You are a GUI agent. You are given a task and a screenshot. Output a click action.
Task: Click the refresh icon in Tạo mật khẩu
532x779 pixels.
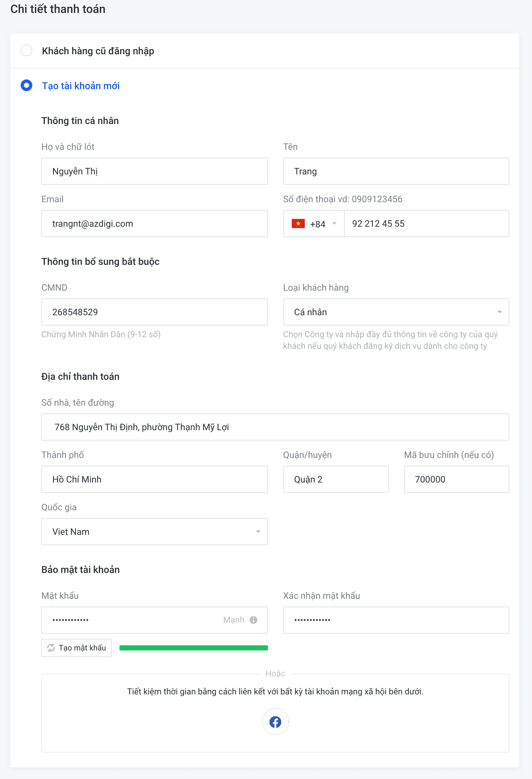51,648
